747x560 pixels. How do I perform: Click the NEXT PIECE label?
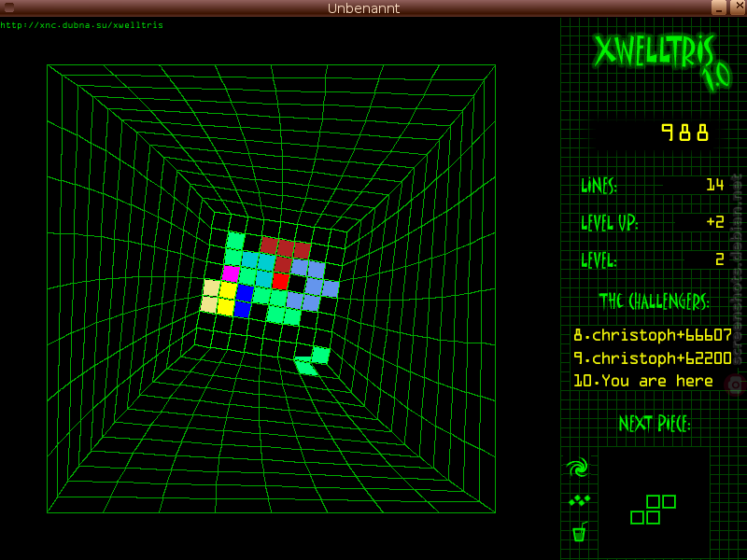coord(655,424)
